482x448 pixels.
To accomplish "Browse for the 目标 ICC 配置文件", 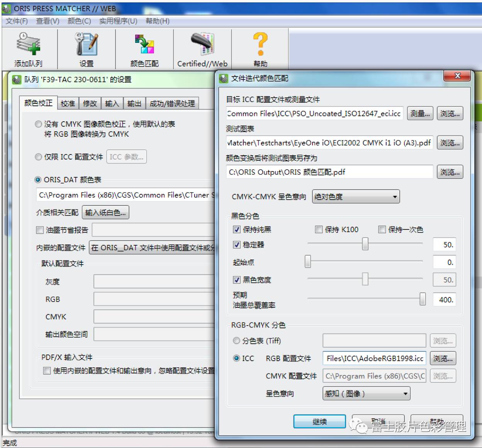I will tap(450, 114).
